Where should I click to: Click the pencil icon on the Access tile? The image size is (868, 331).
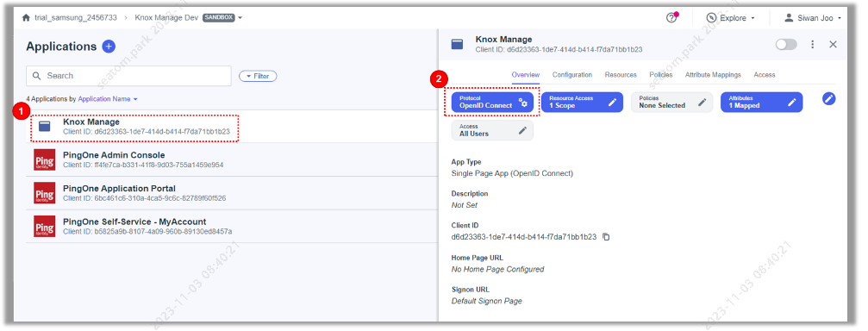(522, 131)
